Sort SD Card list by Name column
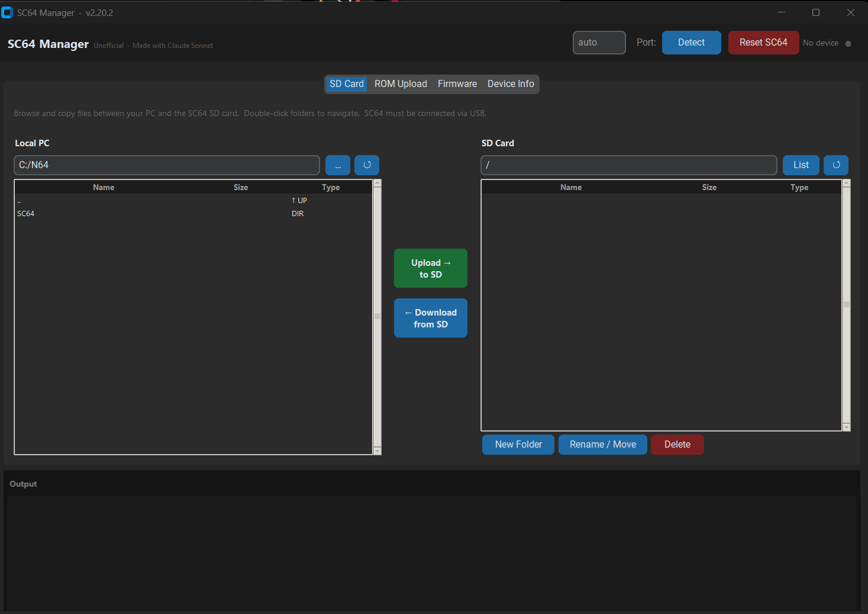 point(571,187)
